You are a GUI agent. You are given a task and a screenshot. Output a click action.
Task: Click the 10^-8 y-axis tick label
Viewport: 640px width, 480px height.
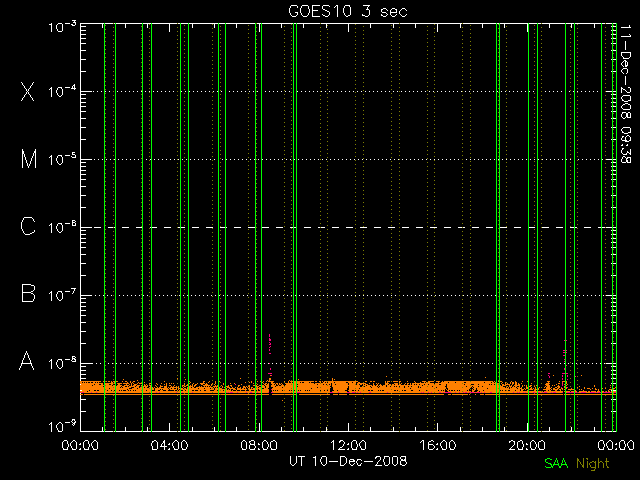62,363
